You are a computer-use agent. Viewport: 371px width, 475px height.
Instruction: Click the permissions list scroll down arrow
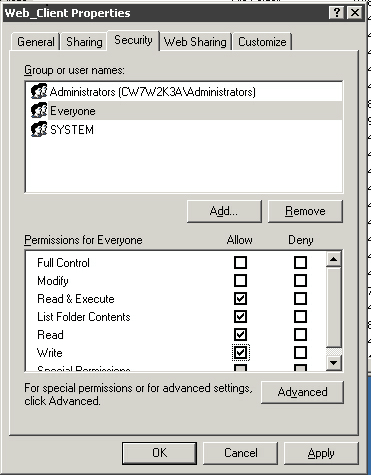coord(334,363)
